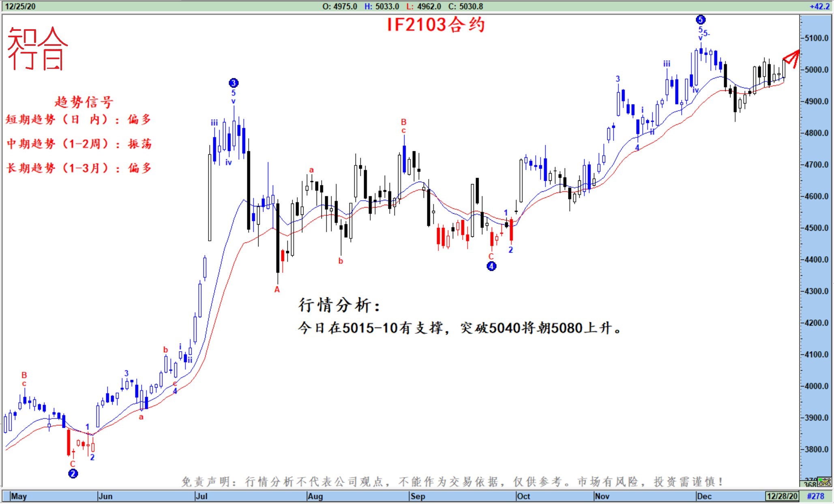Click the balance scale icon at bottom right
834x504 pixels.
click(824, 483)
